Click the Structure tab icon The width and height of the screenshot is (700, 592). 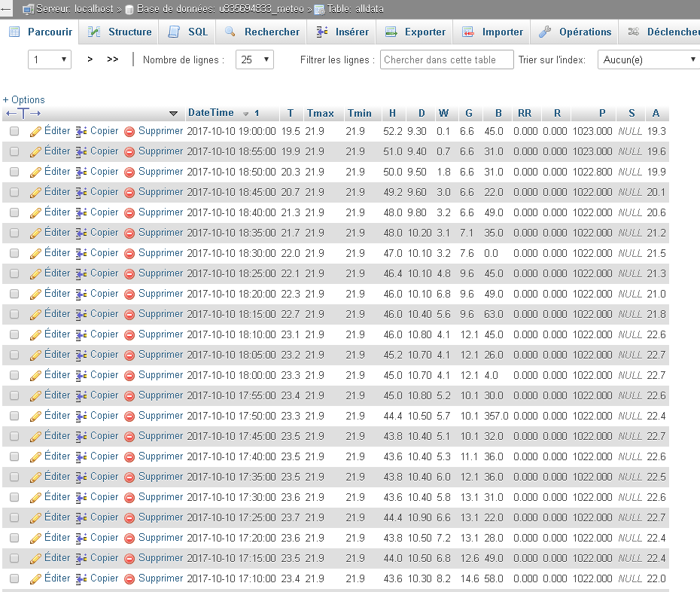(94, 32)
